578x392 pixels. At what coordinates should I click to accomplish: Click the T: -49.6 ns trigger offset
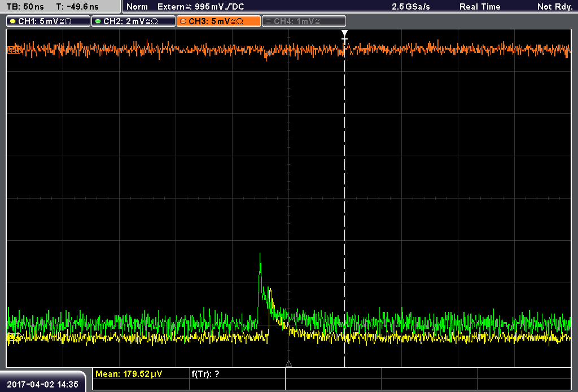[77, 7]
